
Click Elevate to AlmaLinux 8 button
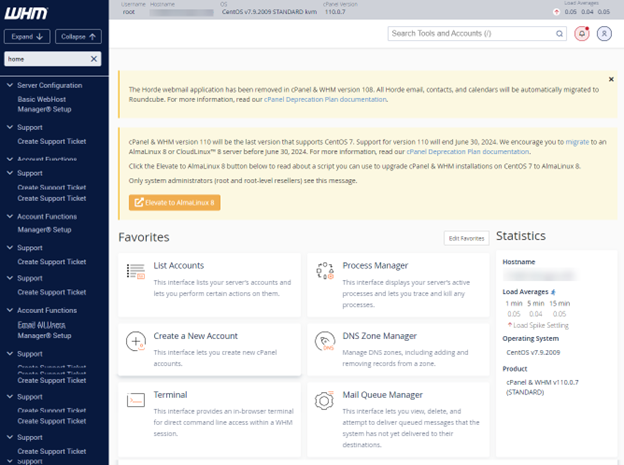point(175,202)
